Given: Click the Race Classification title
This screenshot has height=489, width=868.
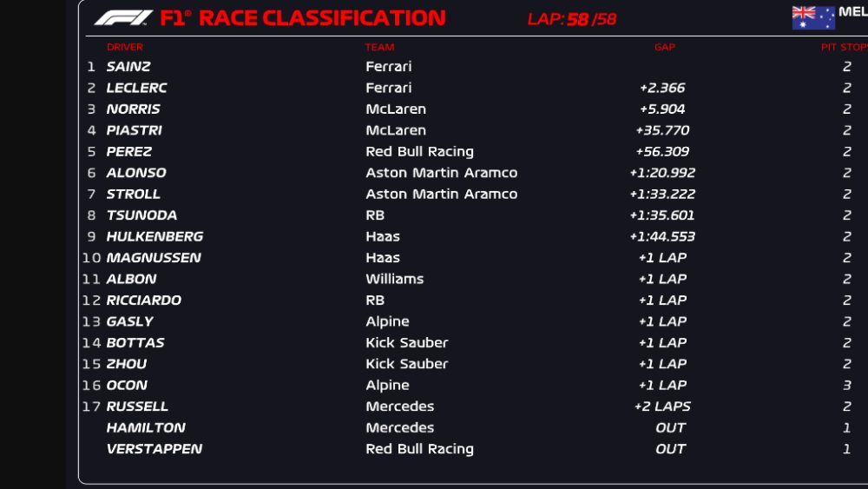Looking at the screenshot, I should click(x=322, y=17).
